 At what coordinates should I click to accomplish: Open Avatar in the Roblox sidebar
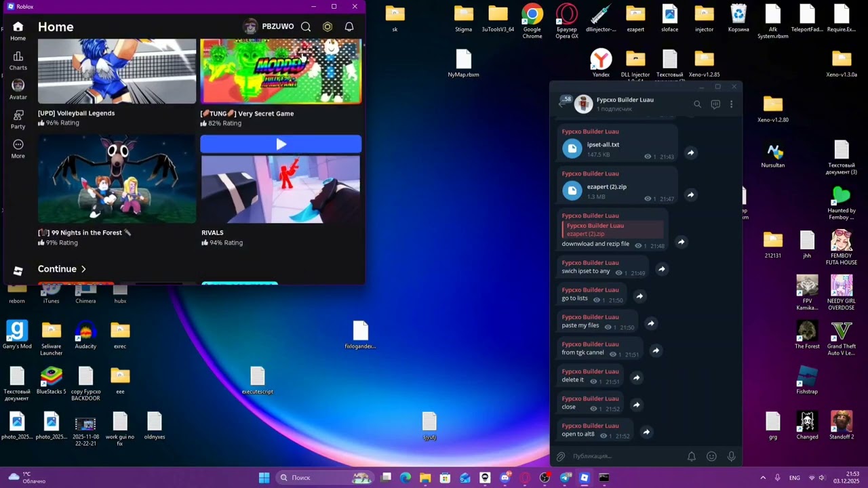pyautogui.click(x=18, y=89)
